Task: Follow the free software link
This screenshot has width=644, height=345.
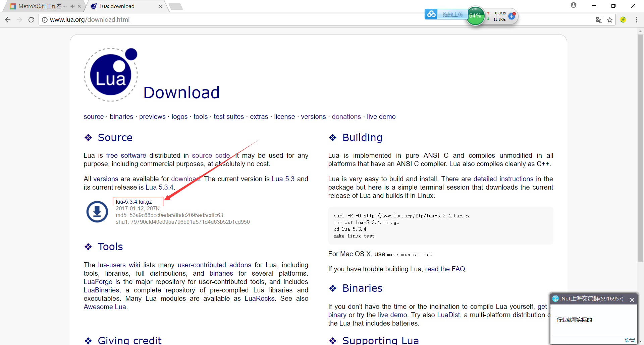Action: pyautogui.click(x=126, y=155)
